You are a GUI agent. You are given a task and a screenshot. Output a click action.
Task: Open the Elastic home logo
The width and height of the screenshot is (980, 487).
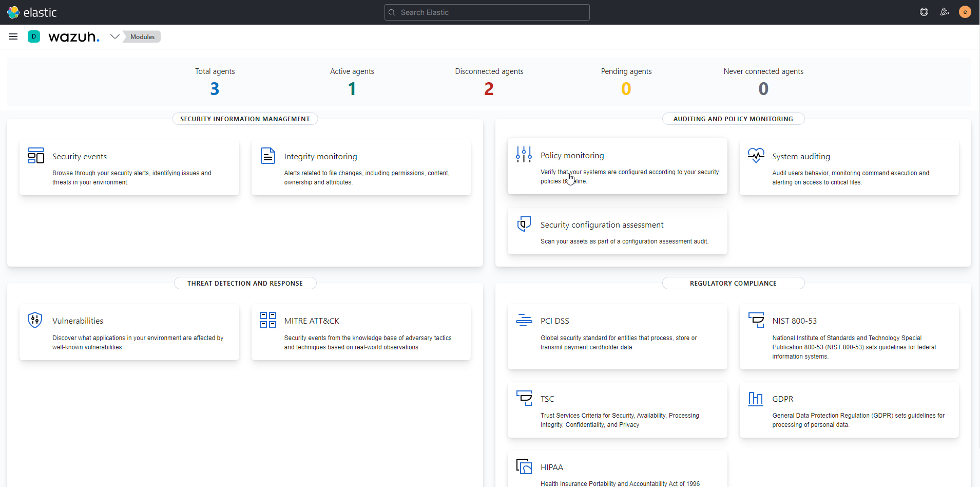[32, 12]
